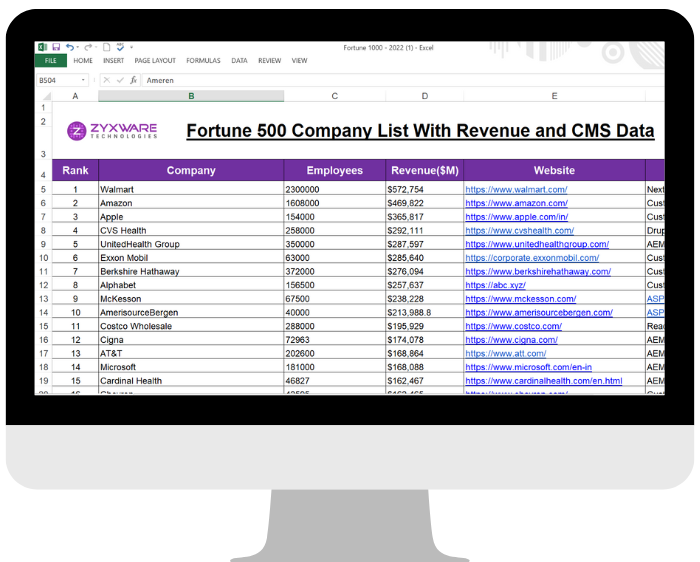
Task: Confirm entry with the checkmark icon
Action: point(120,80)
